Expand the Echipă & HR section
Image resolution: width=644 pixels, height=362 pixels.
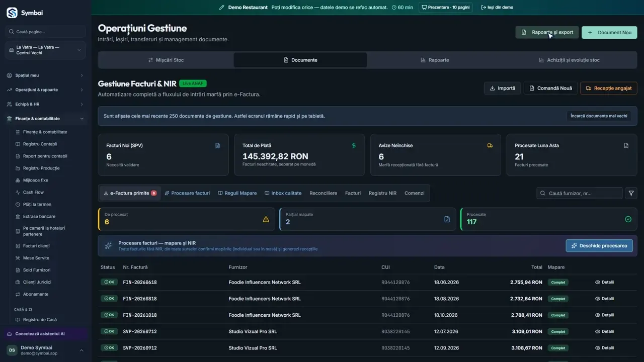click(x=45, y=104)
